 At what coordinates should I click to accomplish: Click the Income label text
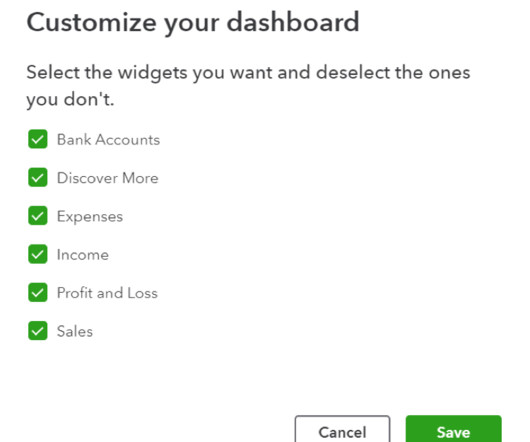point(82,254)
